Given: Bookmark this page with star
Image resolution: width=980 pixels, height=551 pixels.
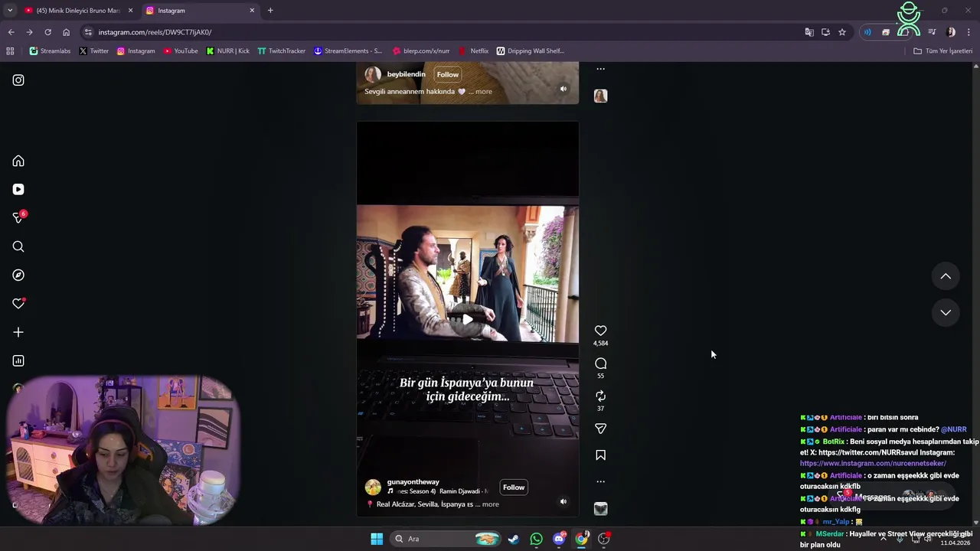Looking at the screenshot, I should [x=842, y=32].
